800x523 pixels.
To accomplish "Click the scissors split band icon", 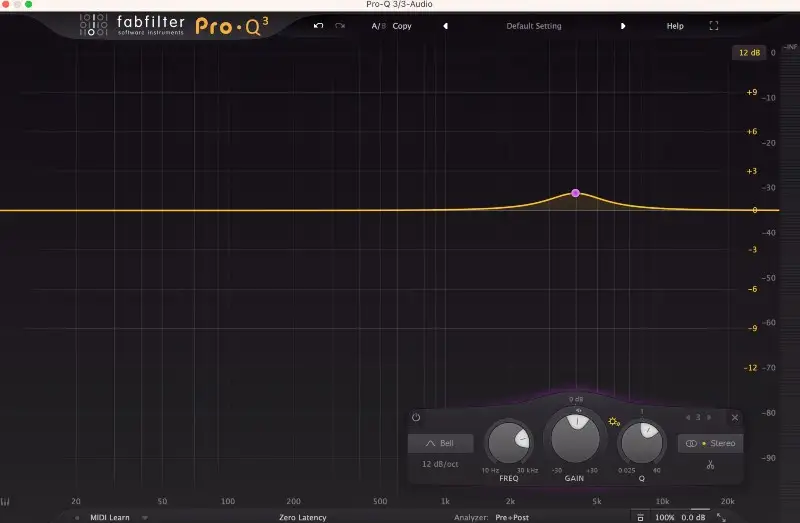I will [x=710, y=465].
